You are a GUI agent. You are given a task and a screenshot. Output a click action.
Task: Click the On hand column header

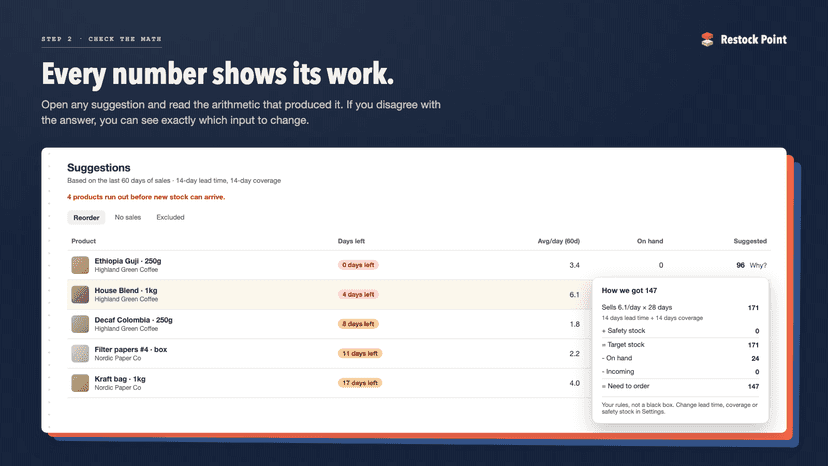coord(650,241)
